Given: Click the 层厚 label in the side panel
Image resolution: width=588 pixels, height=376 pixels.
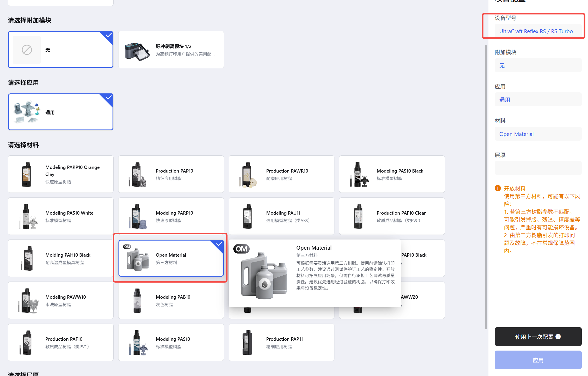Looking at the screenshot, I should [x=500, y=155].
